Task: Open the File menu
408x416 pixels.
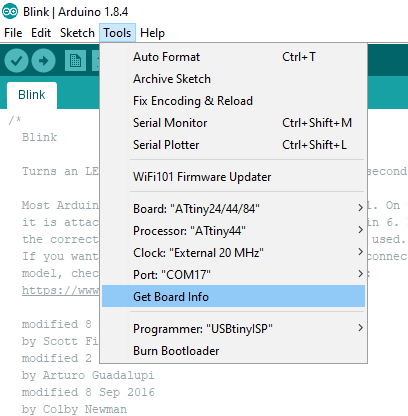Action: tap(13, 33)
